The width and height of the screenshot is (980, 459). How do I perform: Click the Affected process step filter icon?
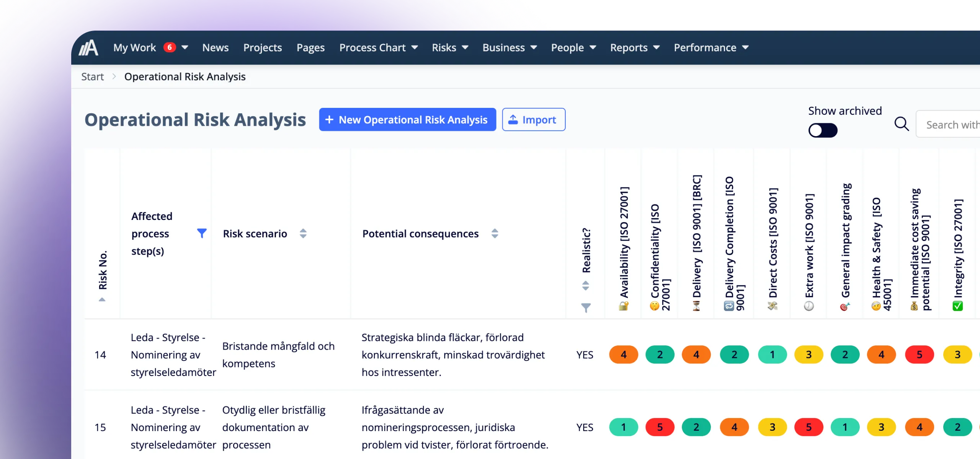coord(202,233)
